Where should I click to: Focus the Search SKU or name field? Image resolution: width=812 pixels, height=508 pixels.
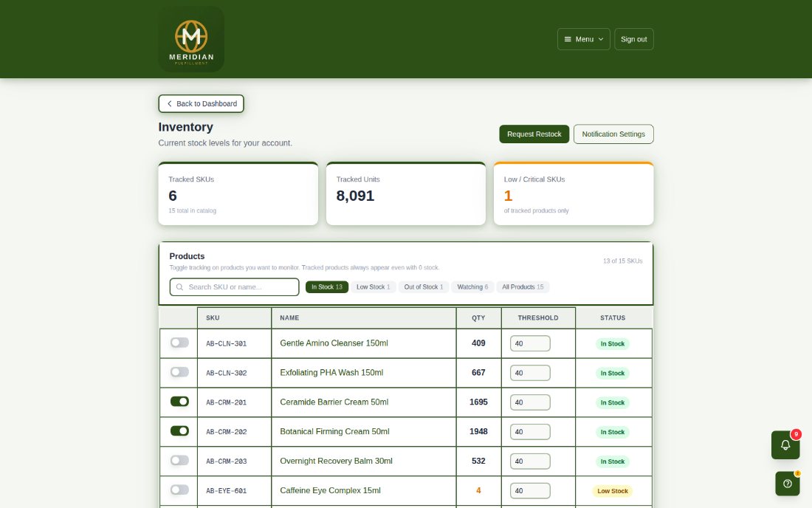point(234,287)
